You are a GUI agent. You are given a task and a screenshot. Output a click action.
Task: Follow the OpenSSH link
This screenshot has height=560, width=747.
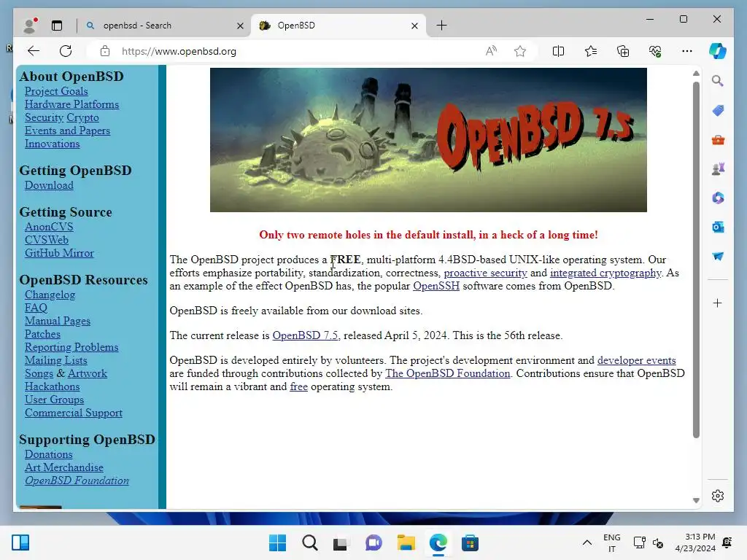pyautogui.click(x=436, y=286)
